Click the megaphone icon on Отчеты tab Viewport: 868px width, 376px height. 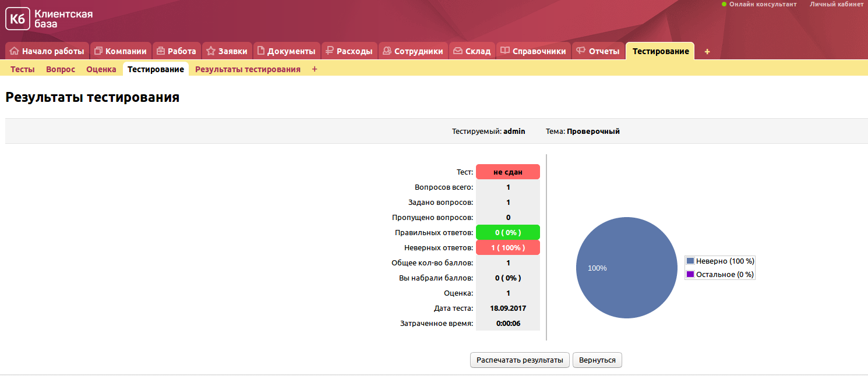pos(581,51)
